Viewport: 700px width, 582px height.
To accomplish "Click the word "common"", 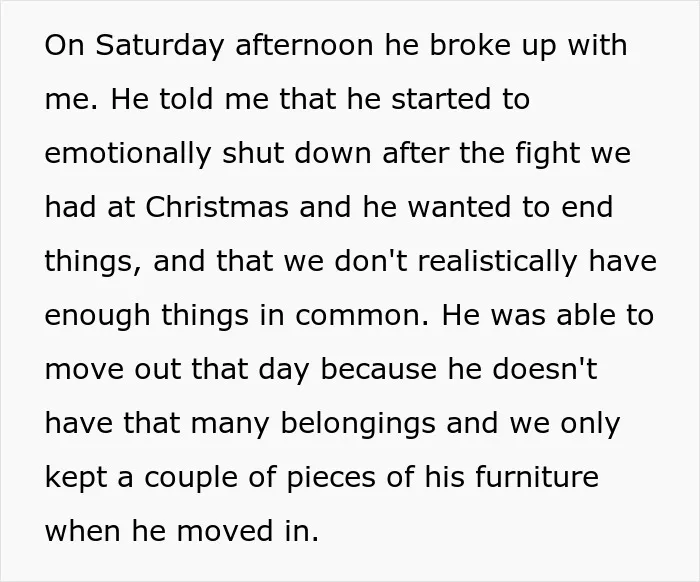I will click(x=359, y=315).
